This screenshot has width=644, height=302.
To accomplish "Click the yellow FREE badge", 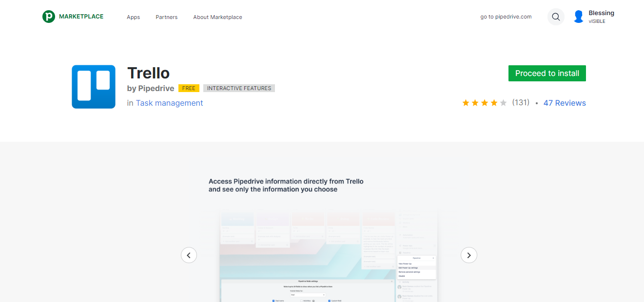I will tap(189, 88).
